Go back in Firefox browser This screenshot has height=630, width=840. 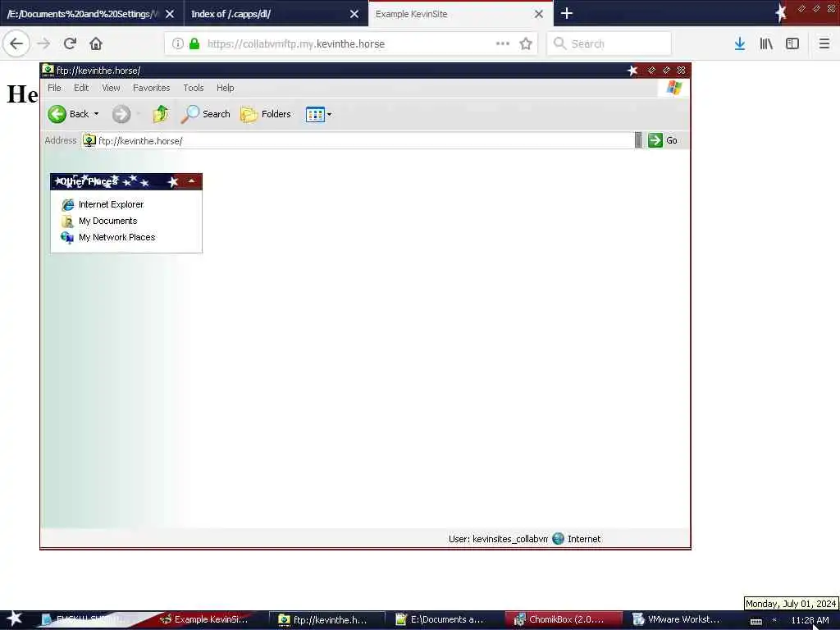(16, 43)
